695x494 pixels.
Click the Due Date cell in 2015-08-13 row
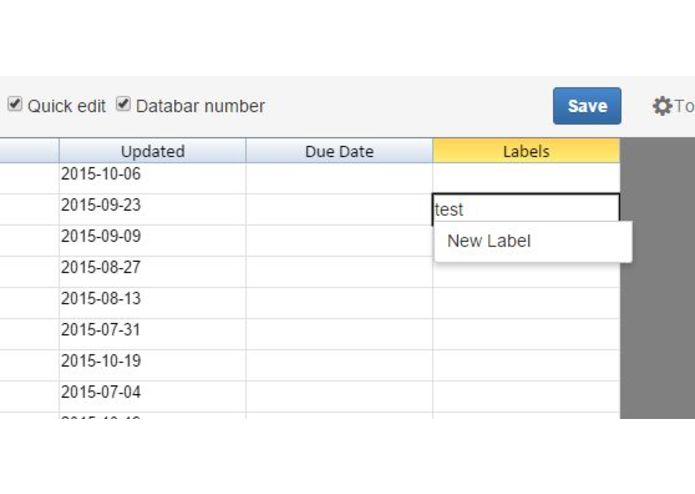tap(340, 303)
